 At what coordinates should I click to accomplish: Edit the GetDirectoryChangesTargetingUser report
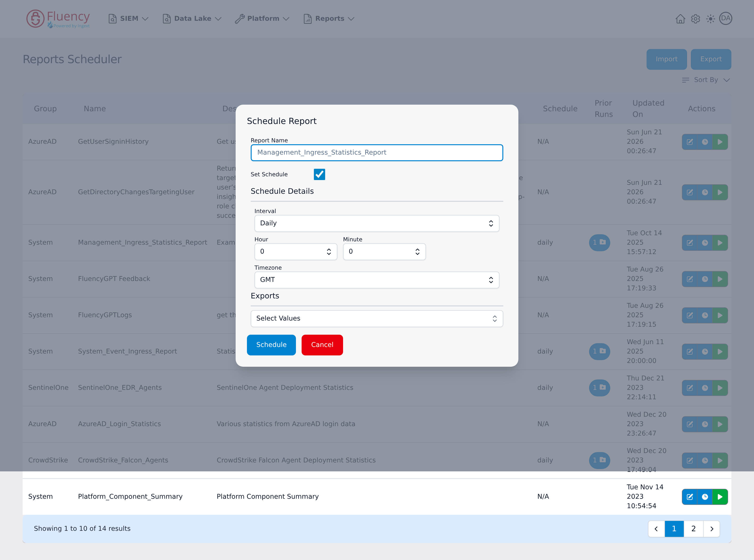tap(690, 192)
